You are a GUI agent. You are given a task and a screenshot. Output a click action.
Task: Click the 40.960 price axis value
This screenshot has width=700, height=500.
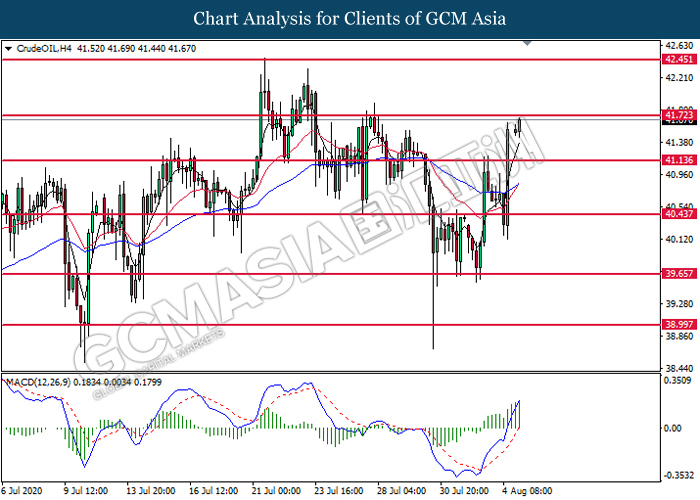coord(679,175)
